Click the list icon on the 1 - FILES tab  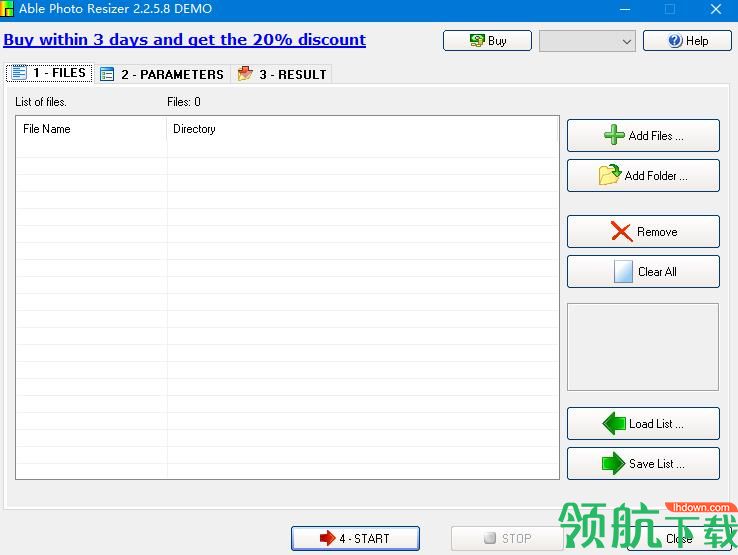coord(19,73)
